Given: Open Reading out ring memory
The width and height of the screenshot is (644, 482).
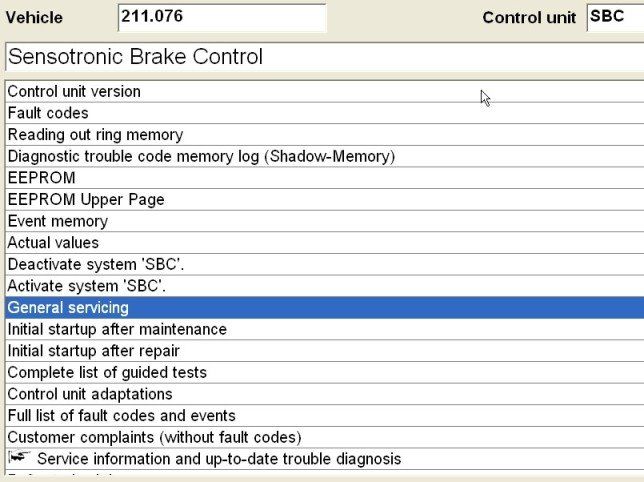Looking at the screenshot, I should (95, 135).
